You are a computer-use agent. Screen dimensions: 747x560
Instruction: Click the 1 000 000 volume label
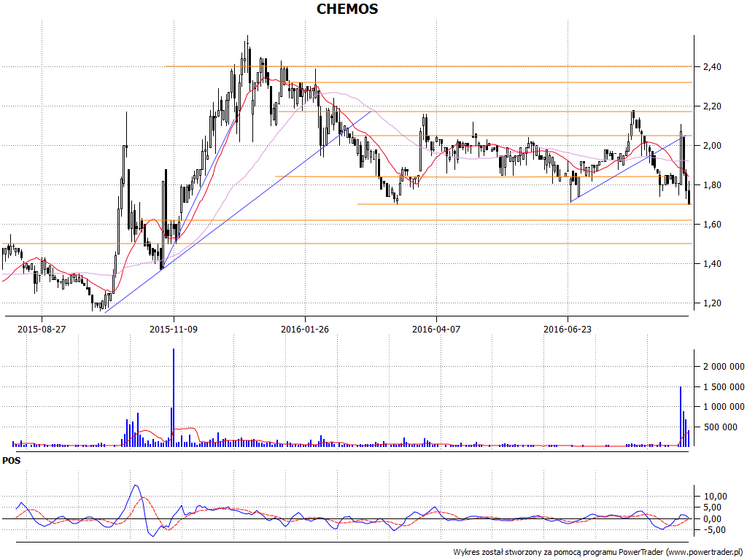[723, 407]
